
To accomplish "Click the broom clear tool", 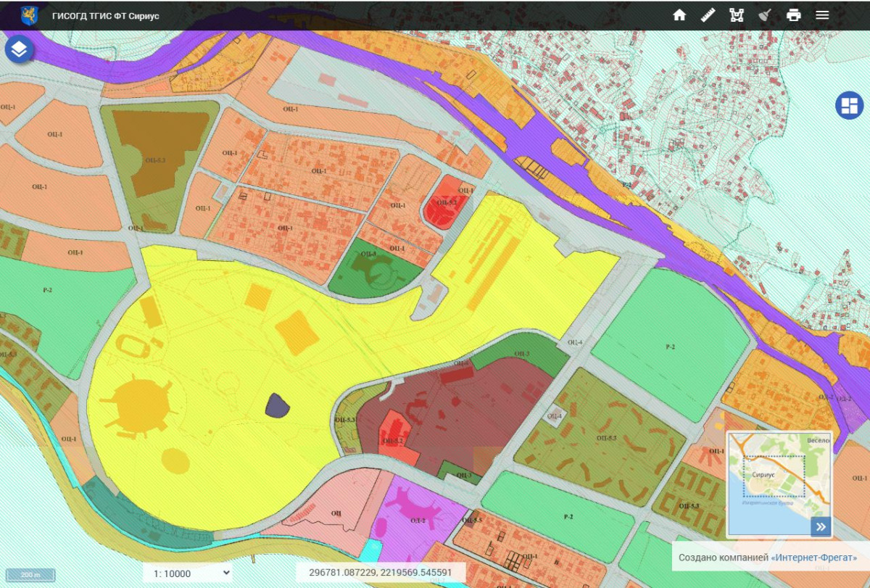I will point(765,15).
